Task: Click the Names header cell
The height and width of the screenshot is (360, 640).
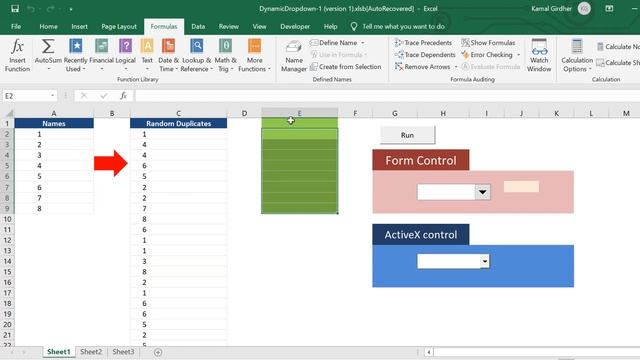Action: [x=54, y=123]
